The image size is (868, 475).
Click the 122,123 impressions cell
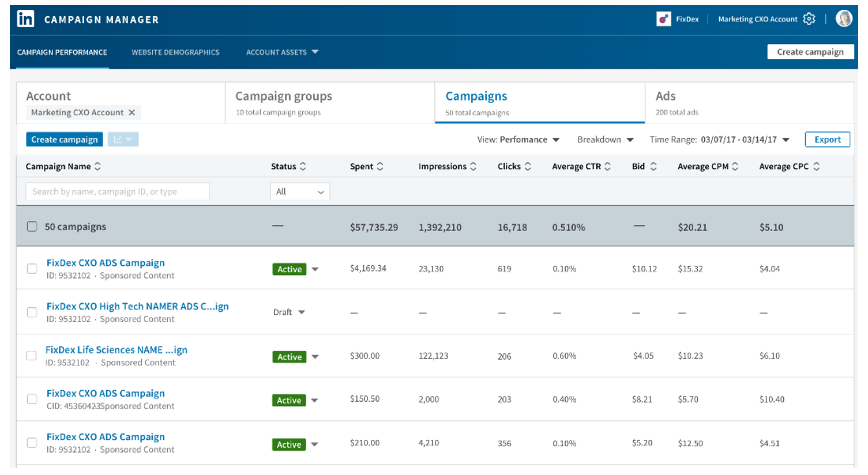[433, 356]
